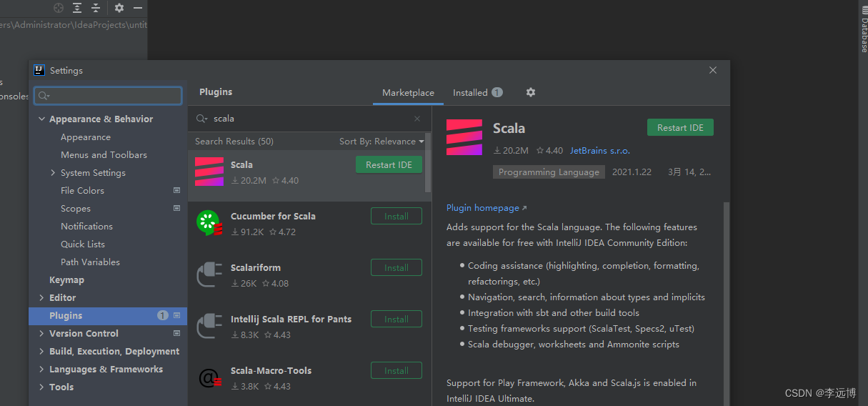
Task: Click the Intellij Scala REPL for Pants icon
Action: [209, 326]
